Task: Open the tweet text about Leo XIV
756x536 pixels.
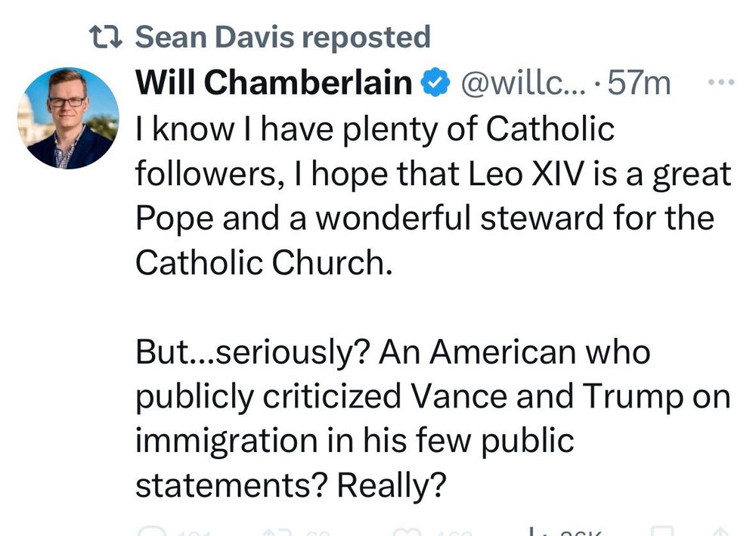Action: [433, 196]
